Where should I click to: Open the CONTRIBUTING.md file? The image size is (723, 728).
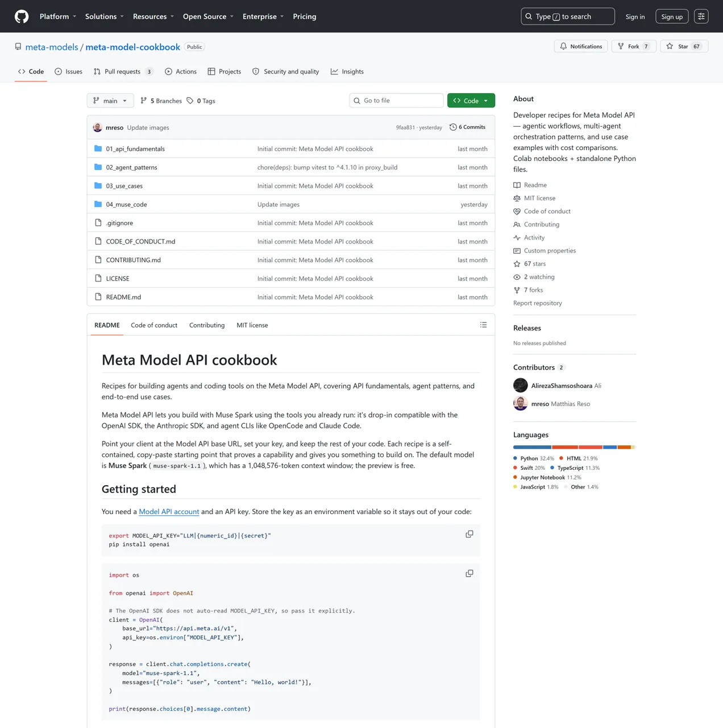(x=134, y=260)
